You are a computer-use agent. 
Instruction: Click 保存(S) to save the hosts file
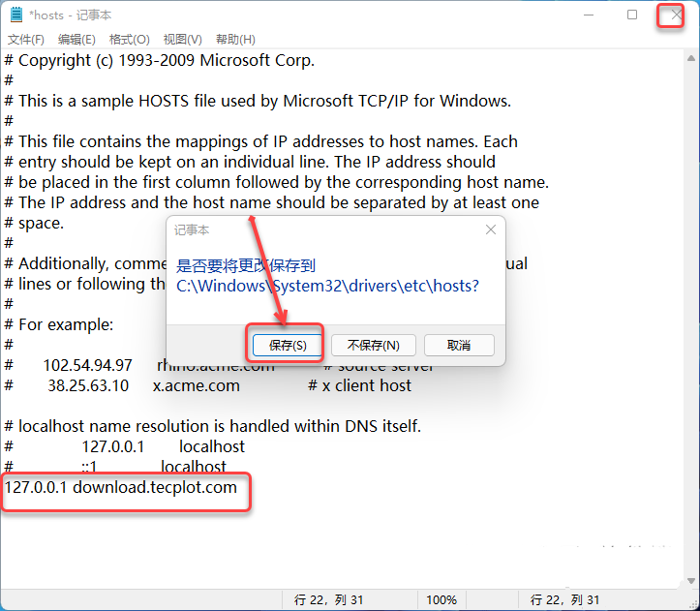[287, 346]
